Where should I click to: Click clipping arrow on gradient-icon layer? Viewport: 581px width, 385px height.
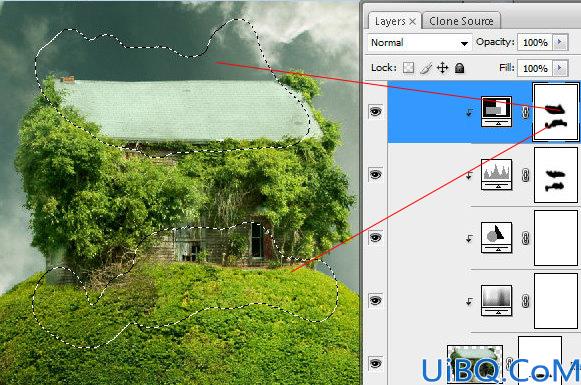point(469,302)
